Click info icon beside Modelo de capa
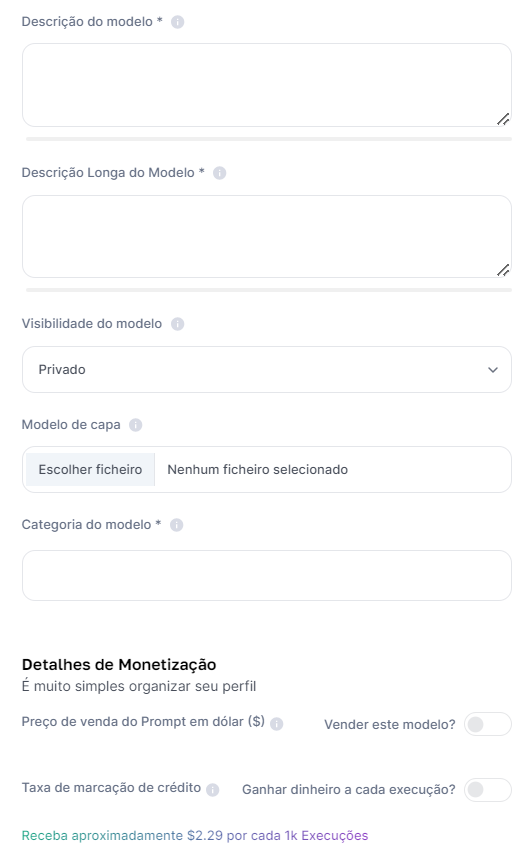The width and height of the screenshot is (530, 860). click(x=136, y=425)
